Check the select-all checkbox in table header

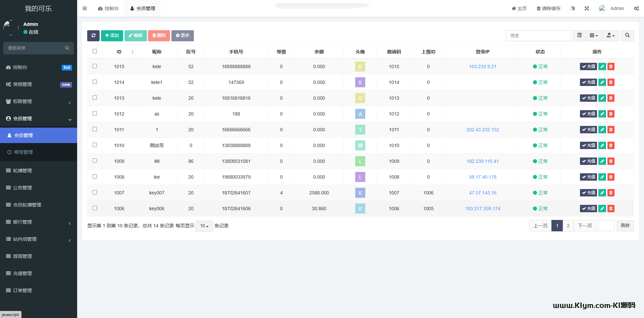(95, 51)
